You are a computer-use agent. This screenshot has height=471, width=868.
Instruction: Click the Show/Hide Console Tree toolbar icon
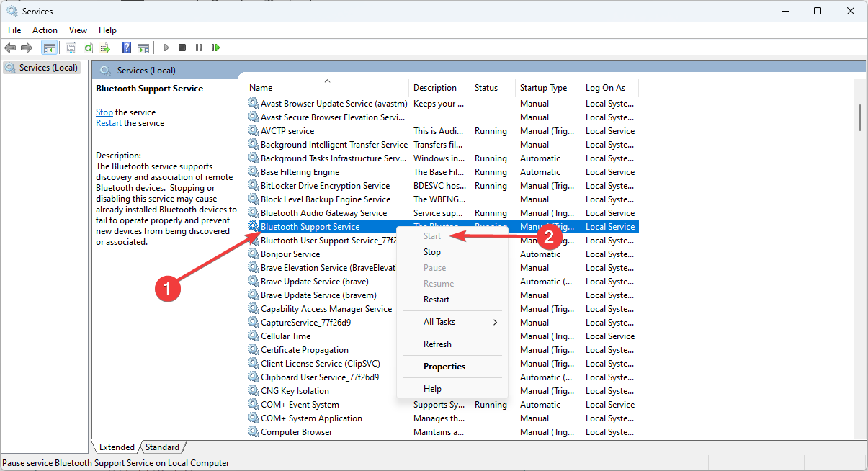tap(50, 48)
